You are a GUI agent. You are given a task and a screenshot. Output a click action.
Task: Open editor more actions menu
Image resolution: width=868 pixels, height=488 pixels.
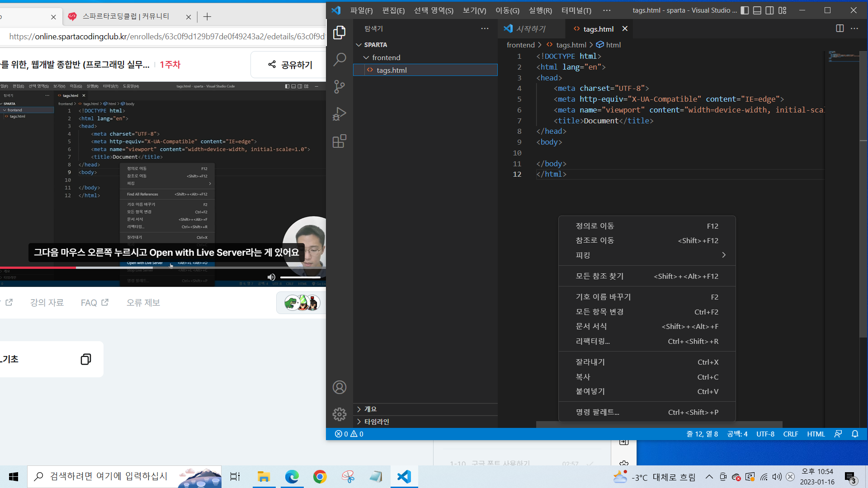854,28
